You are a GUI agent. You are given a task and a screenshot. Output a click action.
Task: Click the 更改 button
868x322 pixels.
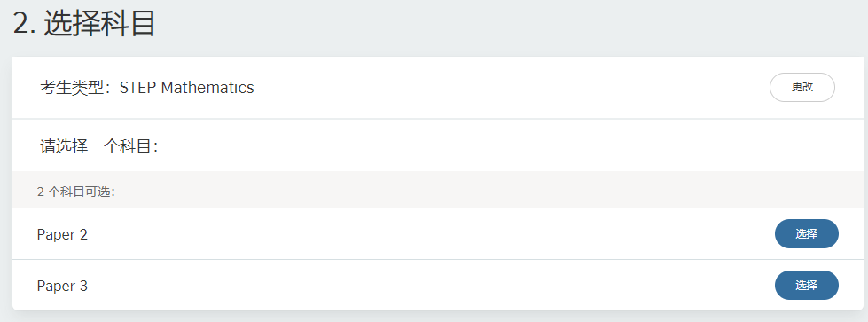tap(802, 88)
